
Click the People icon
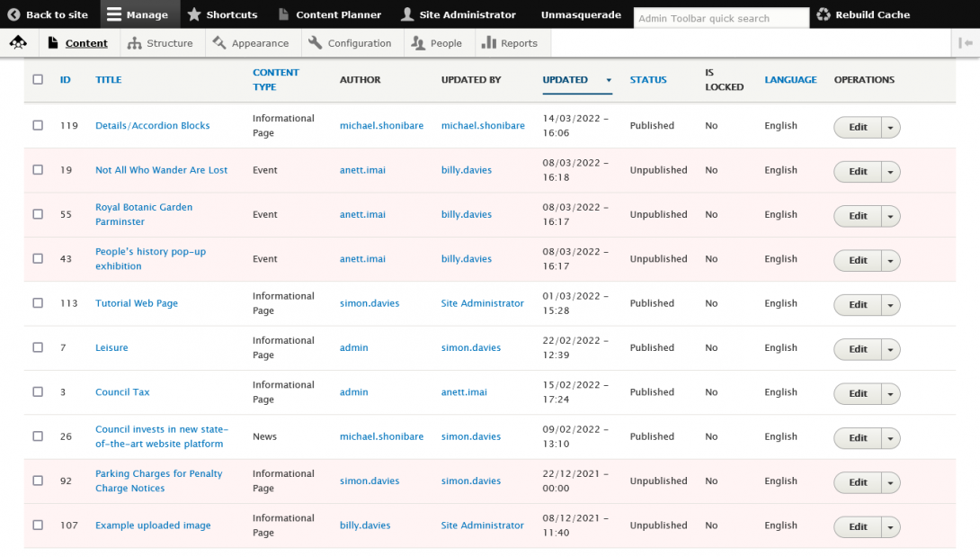pos(418,42)
